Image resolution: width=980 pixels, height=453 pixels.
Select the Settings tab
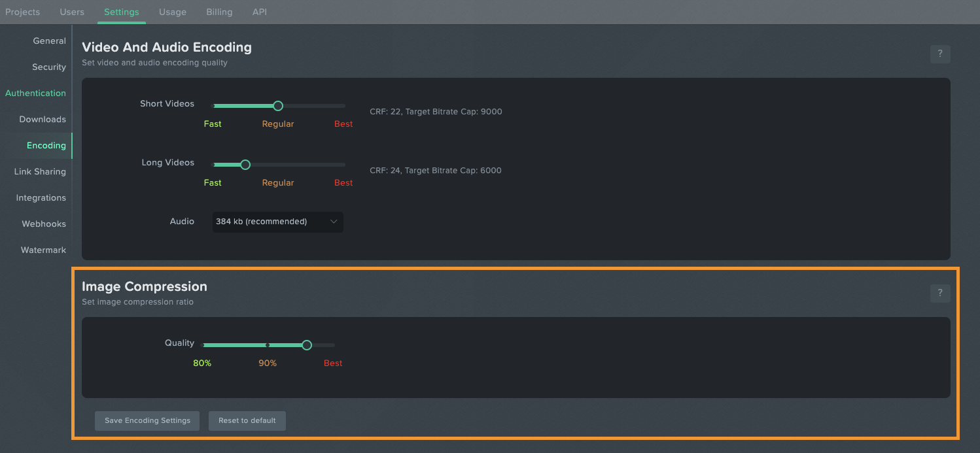pos(122,12)
